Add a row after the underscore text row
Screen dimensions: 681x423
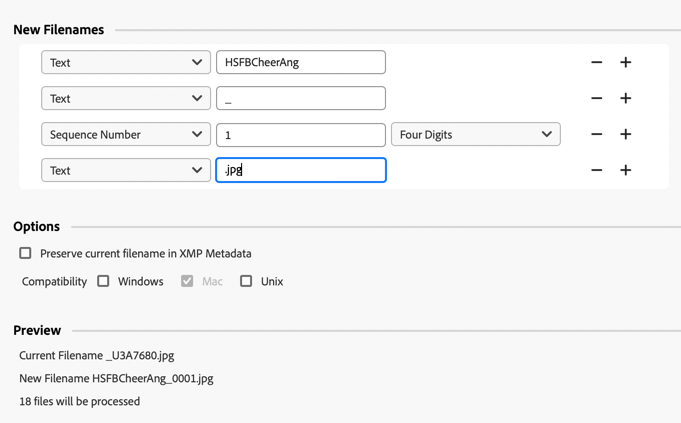[626, 98]
